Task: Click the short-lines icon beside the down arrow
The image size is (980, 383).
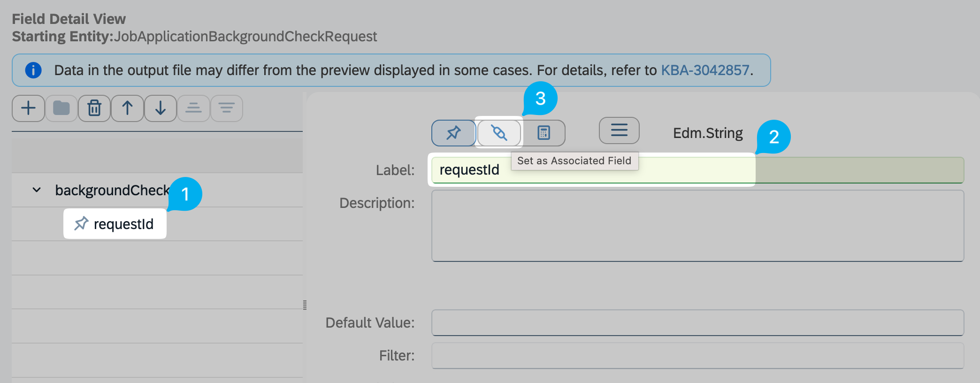Action: click(x=193, y=108)
